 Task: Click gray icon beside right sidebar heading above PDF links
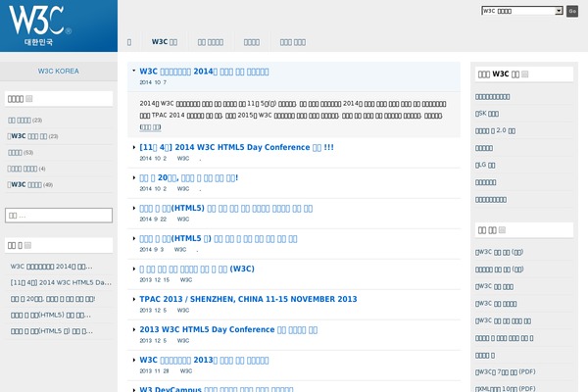(502, 230)
